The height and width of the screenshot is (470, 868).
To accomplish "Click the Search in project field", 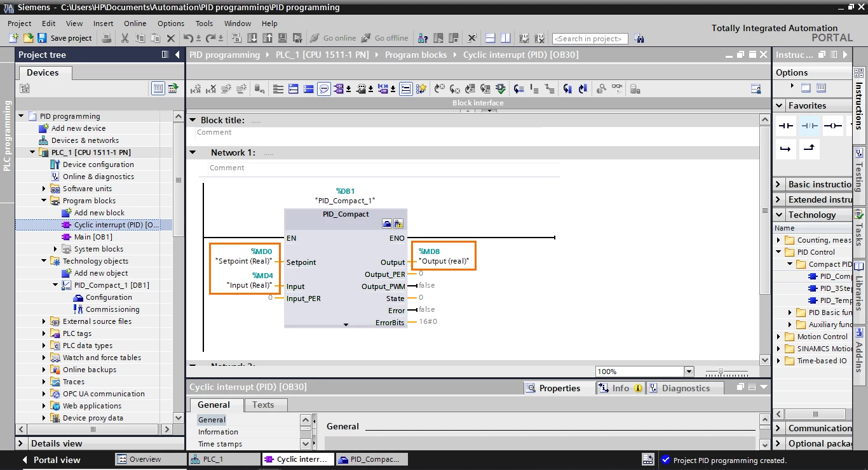I will coord(590,39).
